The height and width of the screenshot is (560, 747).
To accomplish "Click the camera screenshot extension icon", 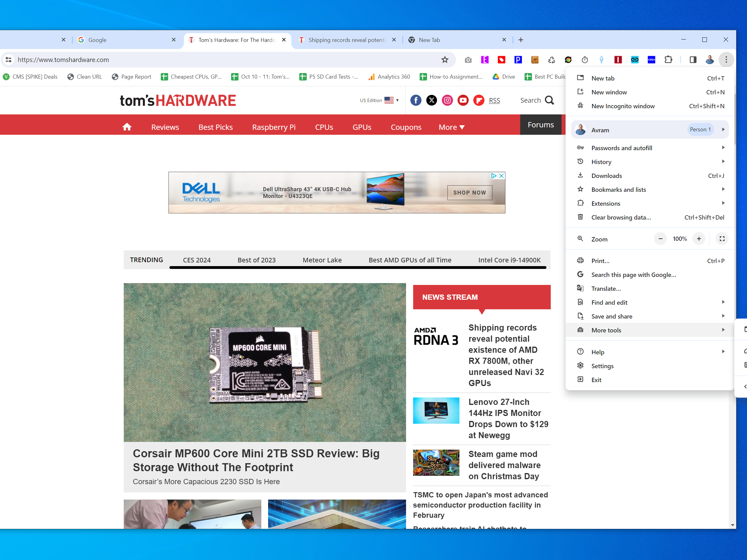I will click(x=468, y=60).
